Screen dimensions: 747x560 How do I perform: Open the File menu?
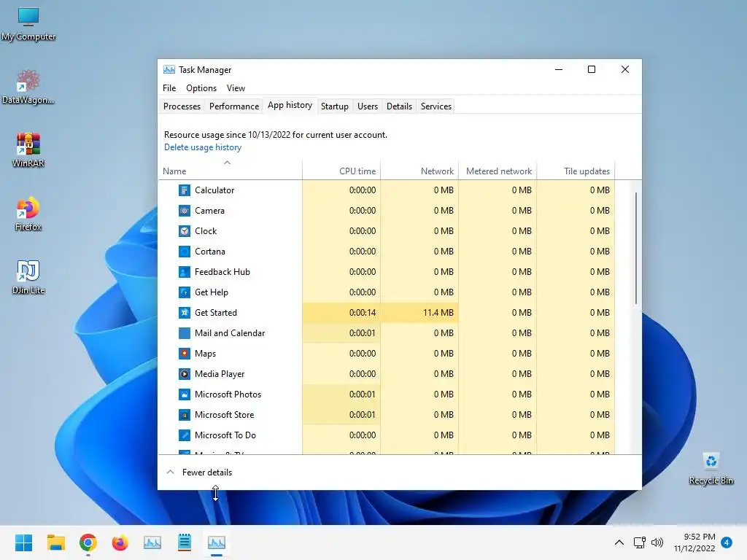pos(169,88)
